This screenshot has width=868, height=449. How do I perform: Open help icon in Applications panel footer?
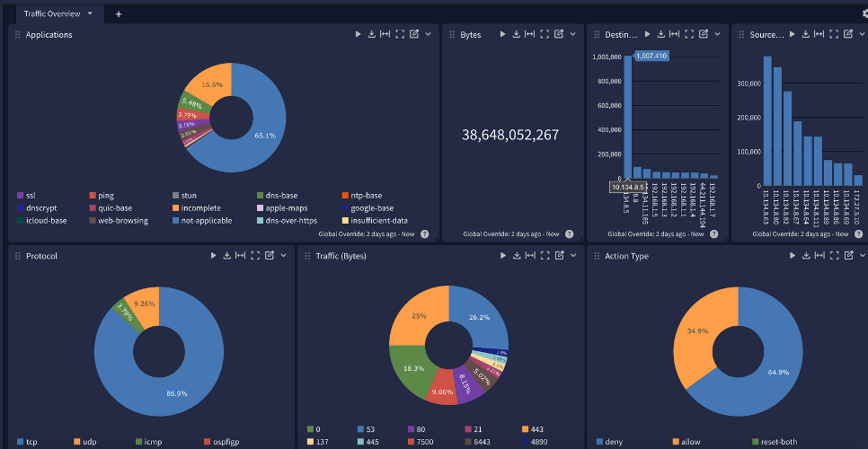tap(424, 233)
